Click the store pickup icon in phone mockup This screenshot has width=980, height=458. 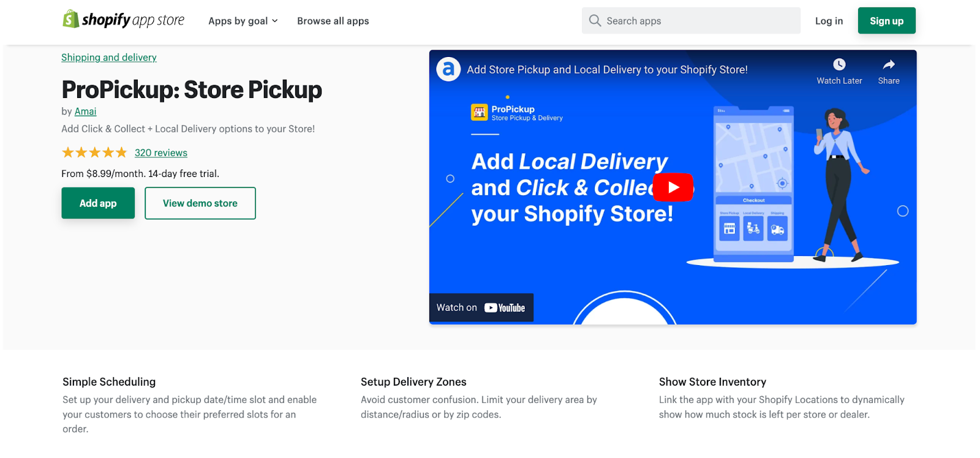[729, 228]
